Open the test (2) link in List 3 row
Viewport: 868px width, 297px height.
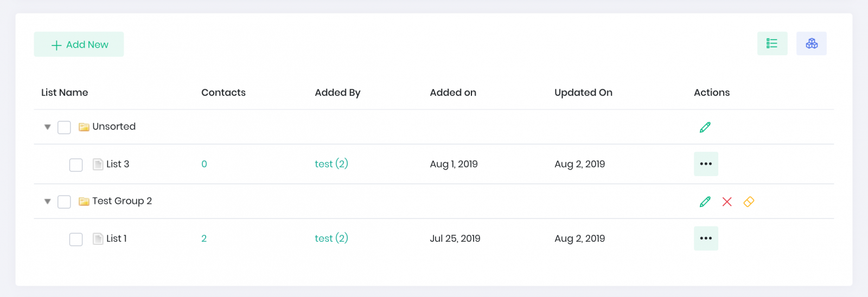click(x=331, y=164)
